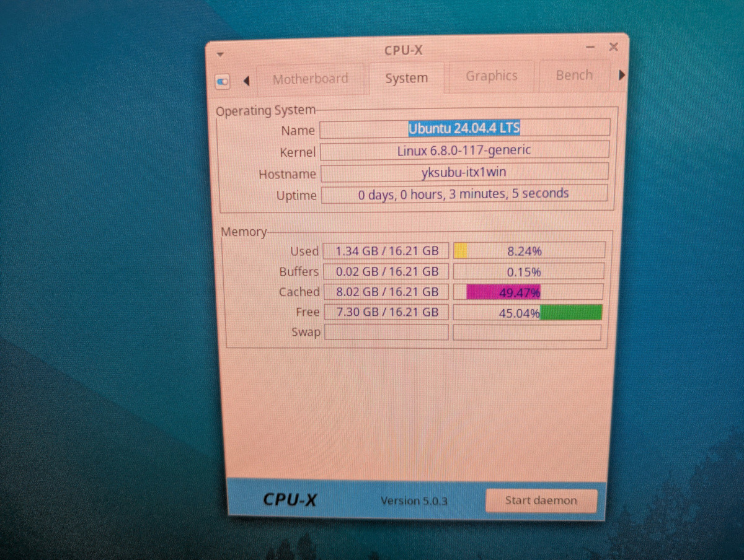
Task: Click the Memory section heading
Action: [244, 232]
